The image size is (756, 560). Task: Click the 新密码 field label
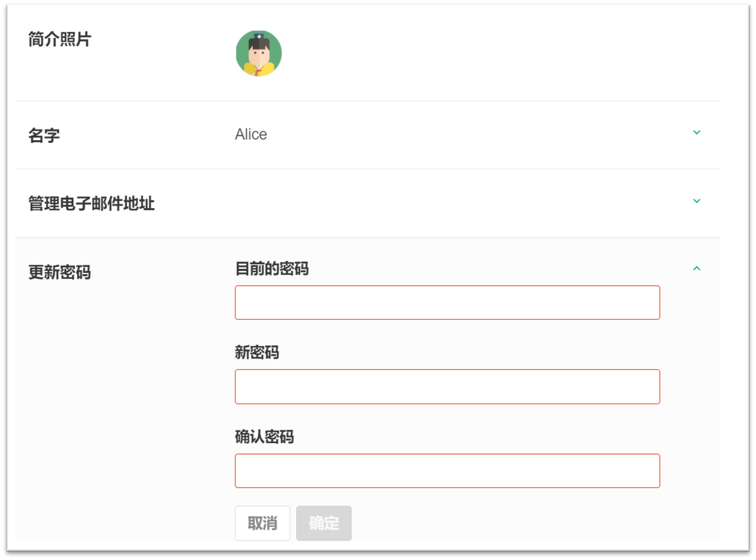click(257, 352)
